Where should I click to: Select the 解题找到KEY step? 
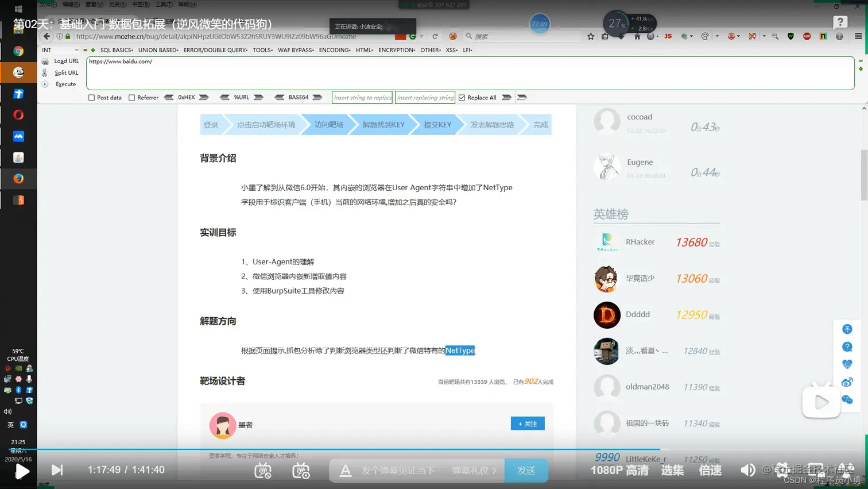383,125
